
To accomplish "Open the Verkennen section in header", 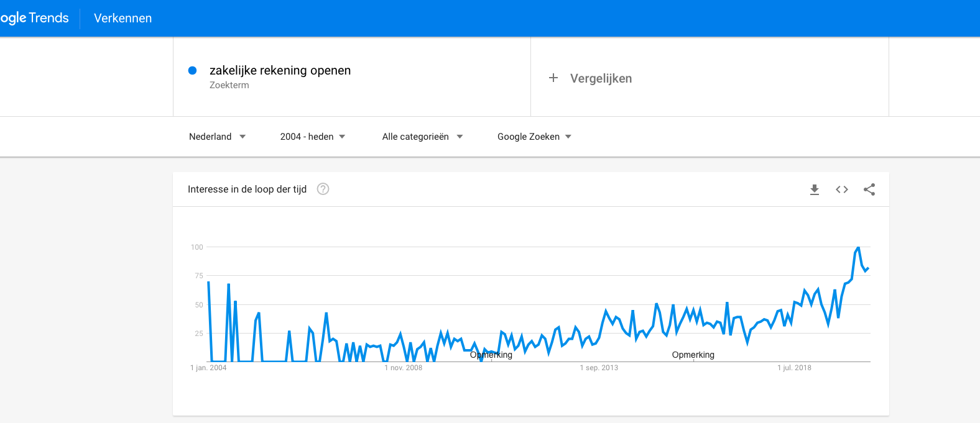I will click(x=122, y=18).
